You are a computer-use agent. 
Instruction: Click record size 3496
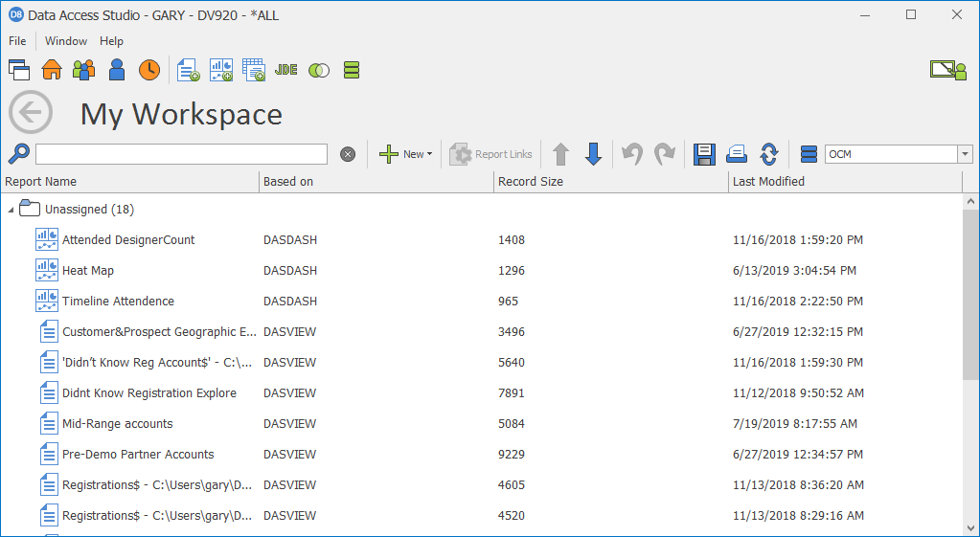[x=512, y=331]
